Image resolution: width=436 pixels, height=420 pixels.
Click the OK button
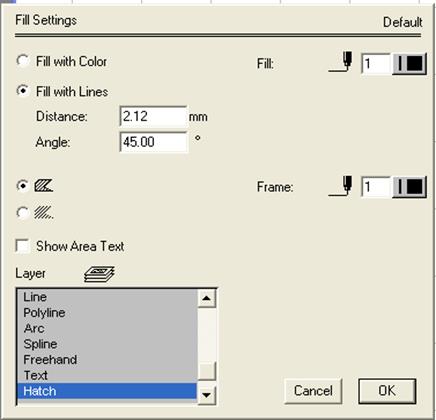(x=387, y=391)
